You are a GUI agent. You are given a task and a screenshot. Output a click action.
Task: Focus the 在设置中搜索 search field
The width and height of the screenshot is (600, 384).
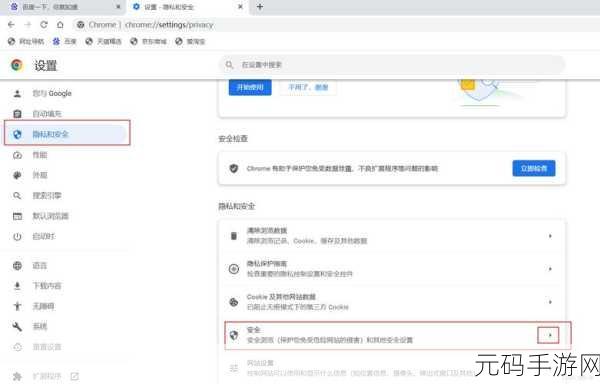click(391, 65)
